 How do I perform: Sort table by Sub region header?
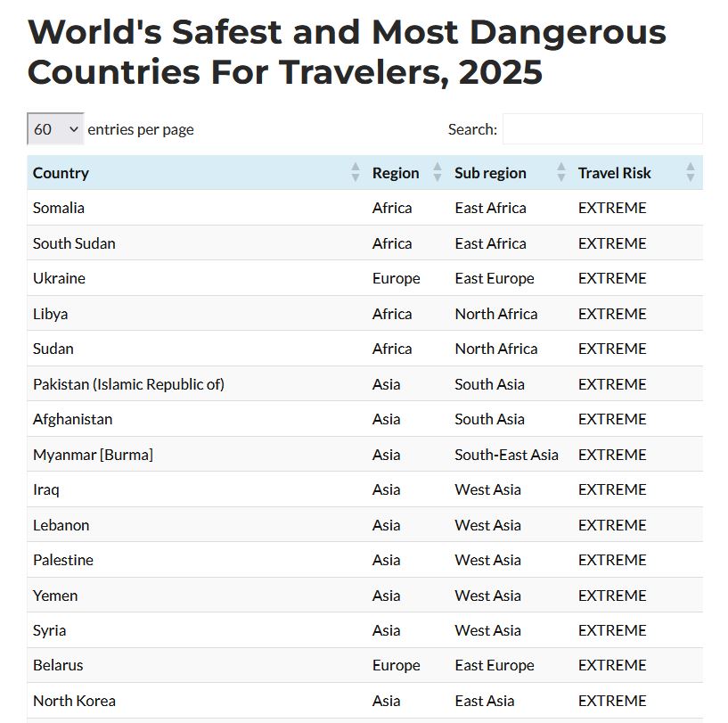[490, 173]
